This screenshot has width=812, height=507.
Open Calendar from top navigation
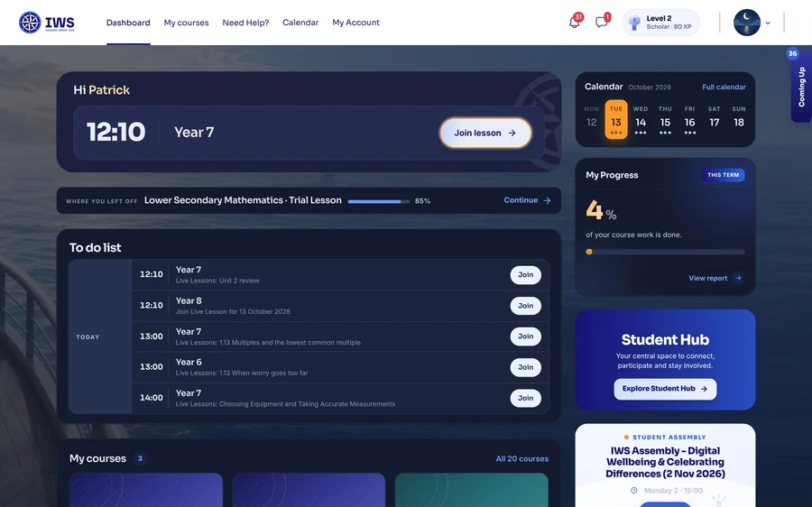pos(300,23)
